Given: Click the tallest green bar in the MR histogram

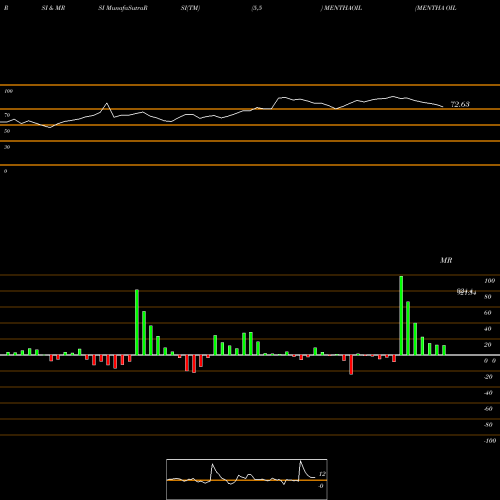Looking at the screenshot, I should [x=401, y=315].
